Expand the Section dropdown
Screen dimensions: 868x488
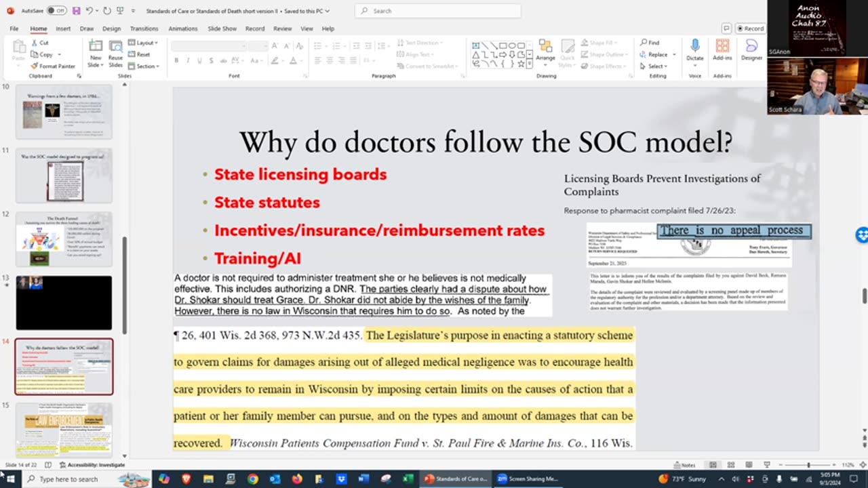144,66
